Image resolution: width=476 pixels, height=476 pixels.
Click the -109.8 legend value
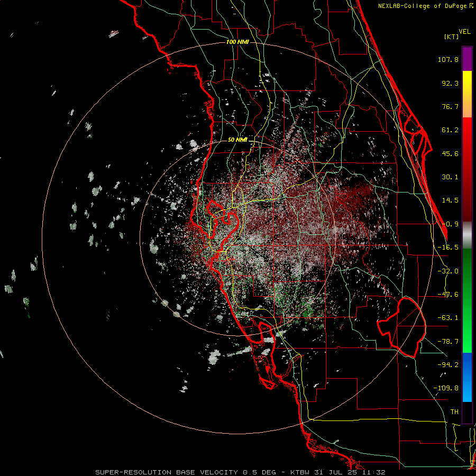[446, 388]
